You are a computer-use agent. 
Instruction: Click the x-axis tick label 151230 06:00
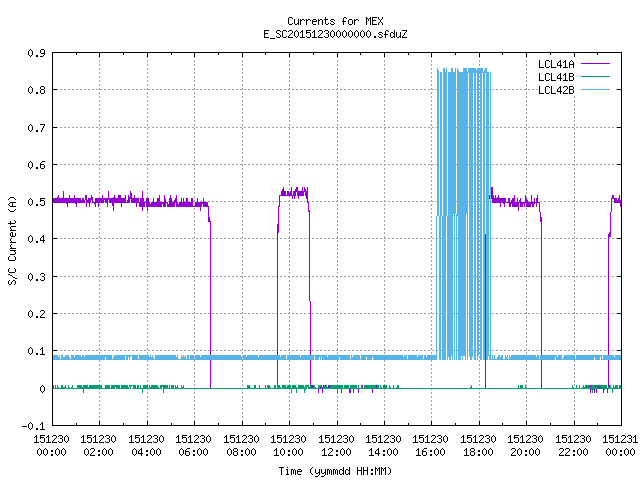193,446
